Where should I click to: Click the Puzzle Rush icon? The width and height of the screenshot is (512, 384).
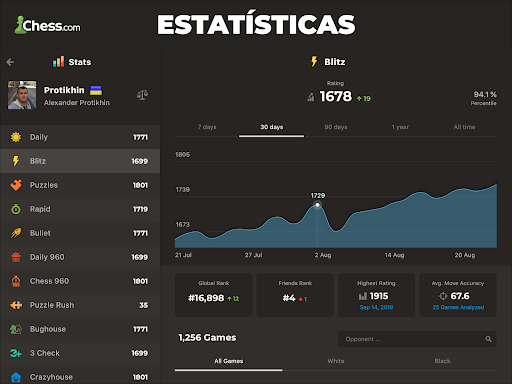click(x=16, y=305)
